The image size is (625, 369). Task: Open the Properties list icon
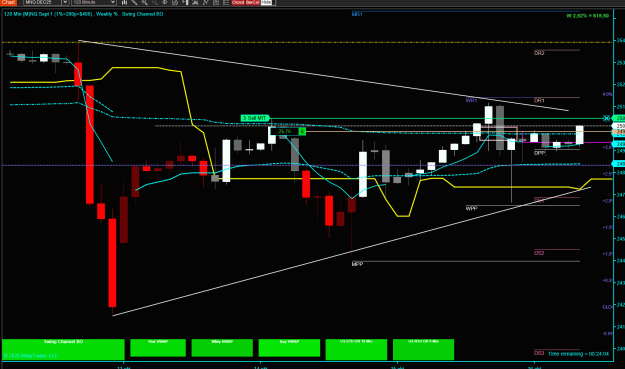[226, 2]
